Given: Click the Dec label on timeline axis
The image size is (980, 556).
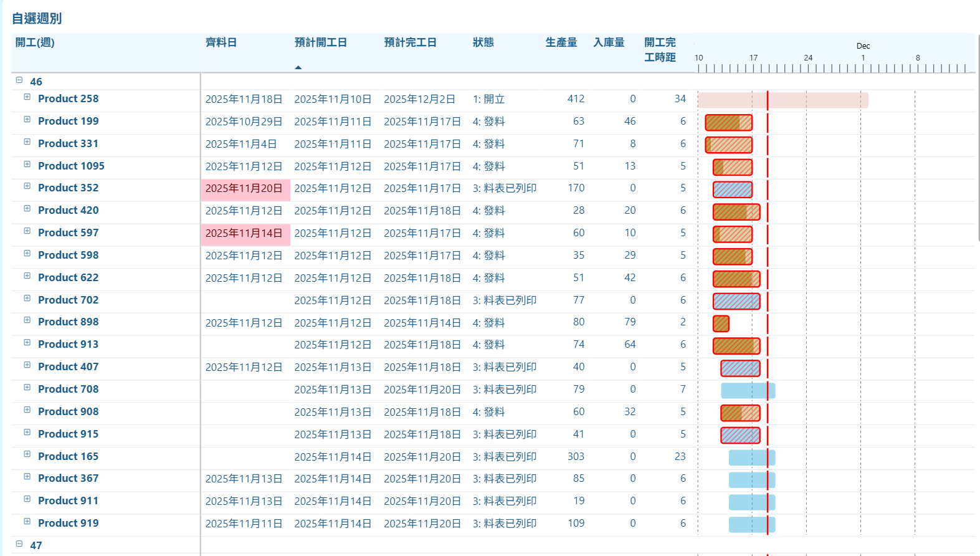Looking at the screenshot, I should tap(863, 46).
